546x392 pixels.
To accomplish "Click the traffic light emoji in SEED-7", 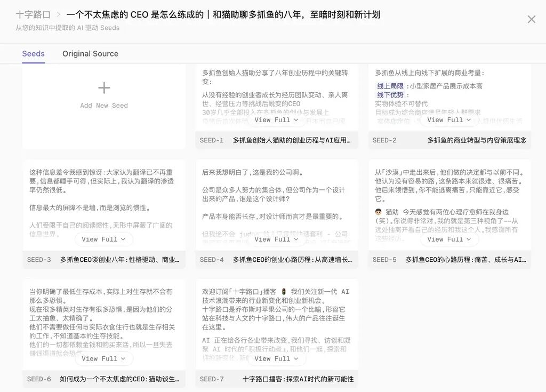I will click(x=284, y=292).
